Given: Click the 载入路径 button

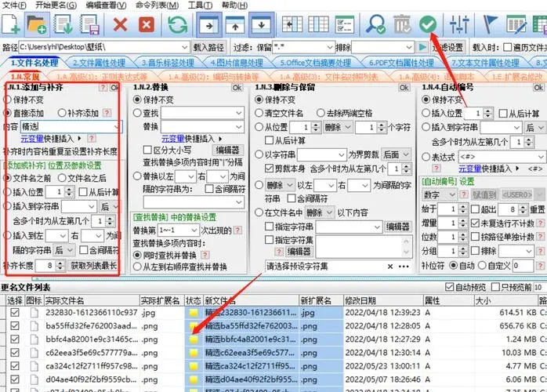Looking at the screenshot, I should (x=208, y=47).
